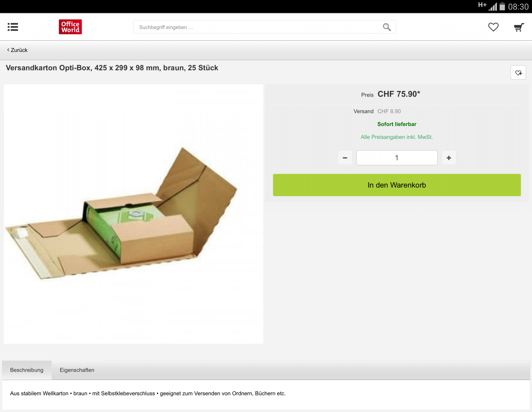This screenshot has width=532, height=412.
Task: Click In den Warenkorb button
Action: 397,185
